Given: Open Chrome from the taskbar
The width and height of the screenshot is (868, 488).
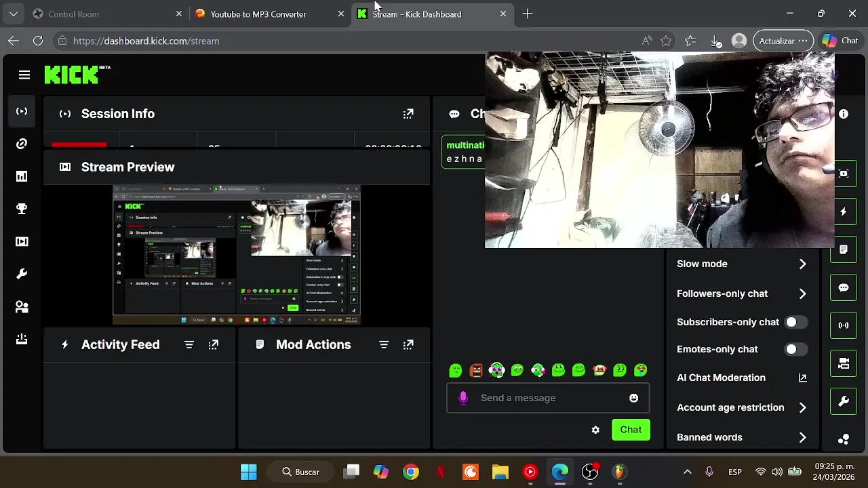Looking at the screenshot, I should pyautogui.click(x=411, y=472).
